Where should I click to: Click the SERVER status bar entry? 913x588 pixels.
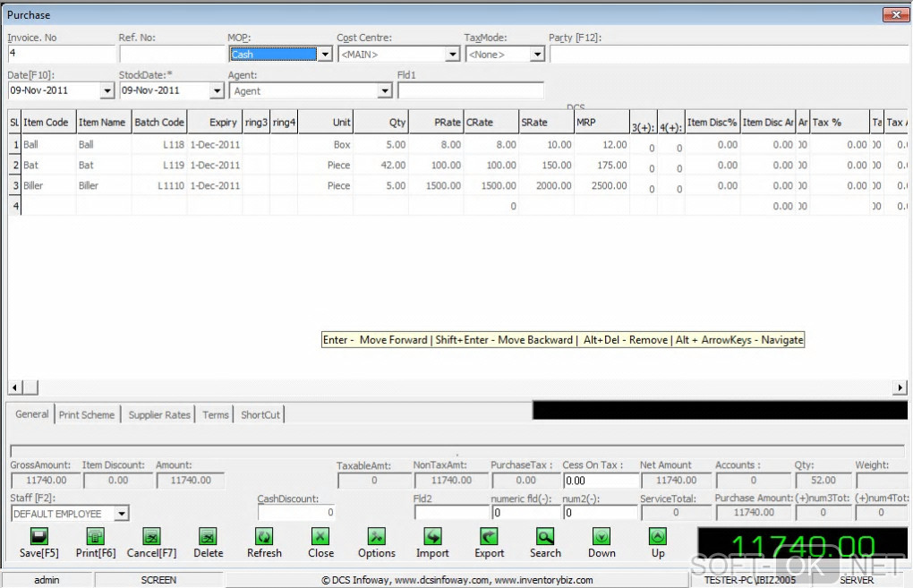click(x=857, y=580)
